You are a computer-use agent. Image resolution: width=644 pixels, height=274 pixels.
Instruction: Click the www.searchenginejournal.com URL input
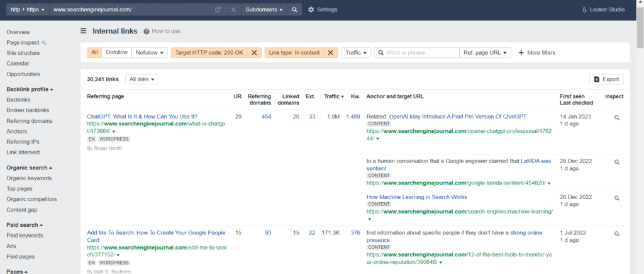(131, 9)
